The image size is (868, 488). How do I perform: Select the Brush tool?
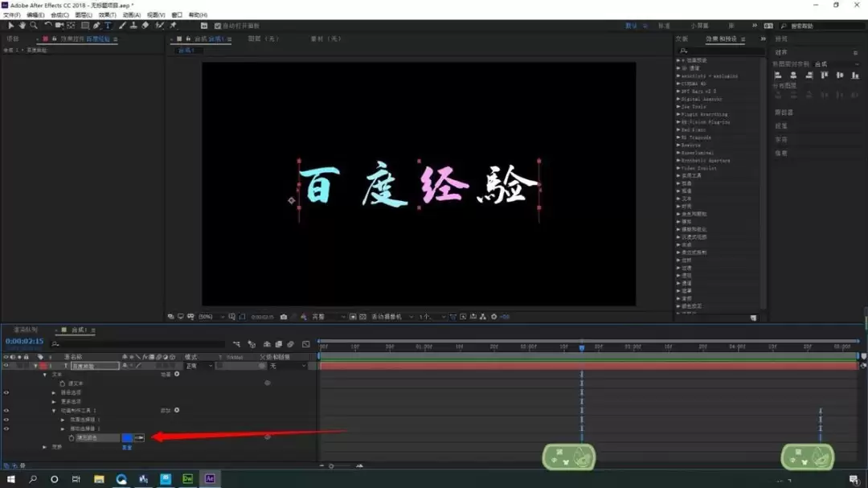122,26
